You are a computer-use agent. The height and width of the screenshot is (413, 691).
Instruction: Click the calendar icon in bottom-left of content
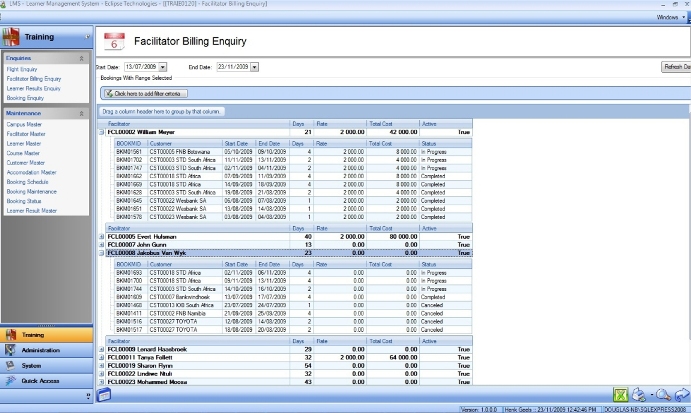[104, 396]
